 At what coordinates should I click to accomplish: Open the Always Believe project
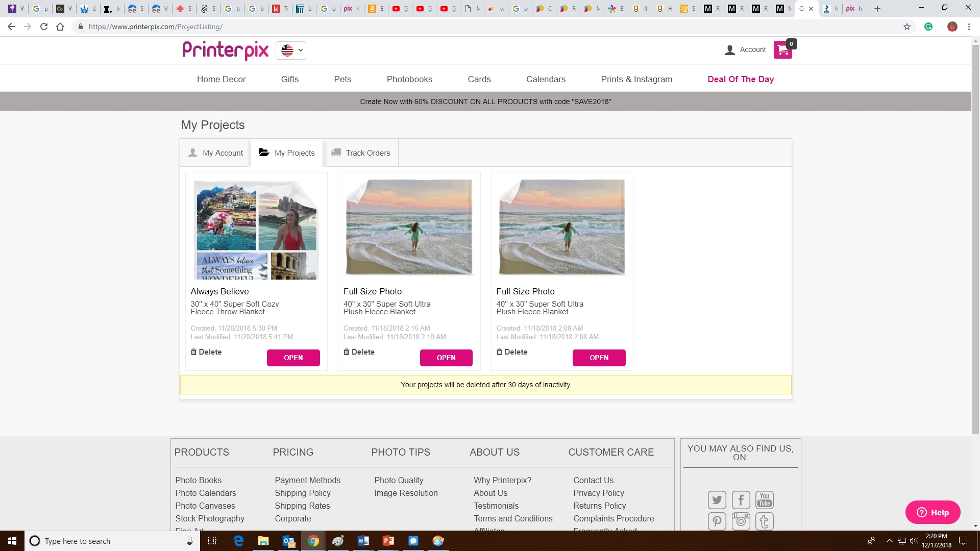293,357
